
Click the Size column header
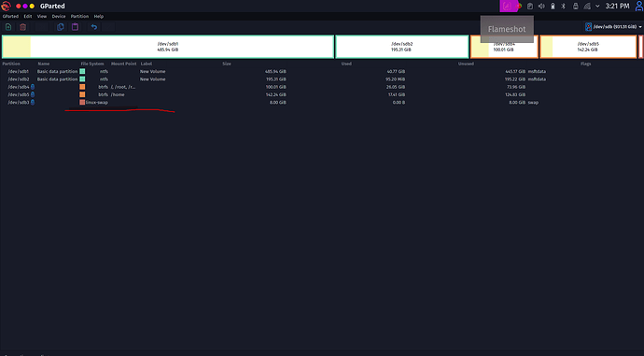point(227,64)
